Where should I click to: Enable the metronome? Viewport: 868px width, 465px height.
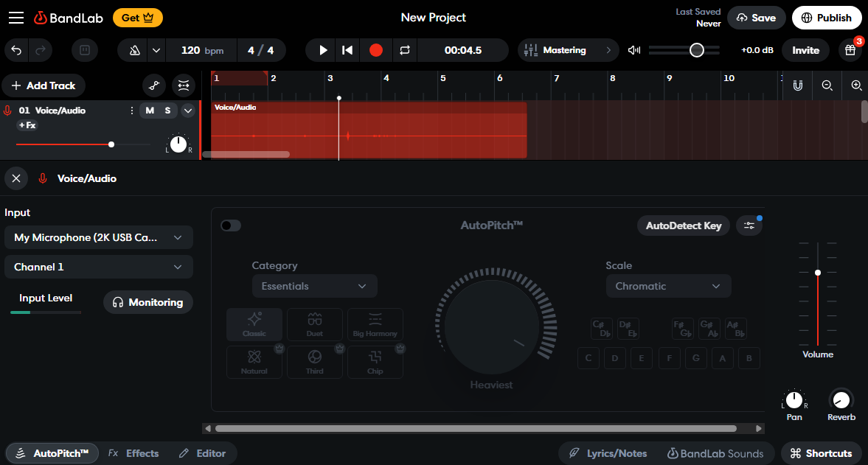tap(135, 50)
